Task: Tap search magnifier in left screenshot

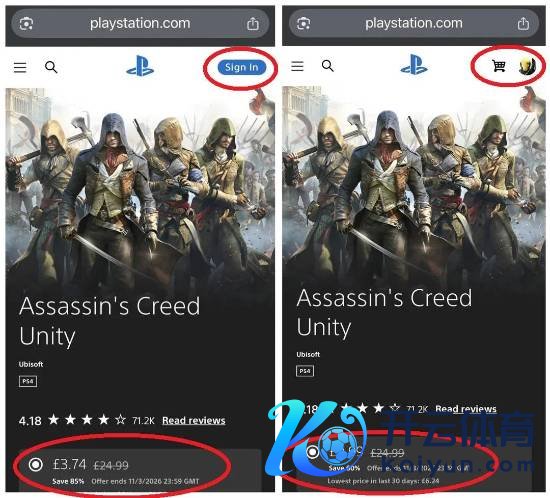Action: pos(51,67)
